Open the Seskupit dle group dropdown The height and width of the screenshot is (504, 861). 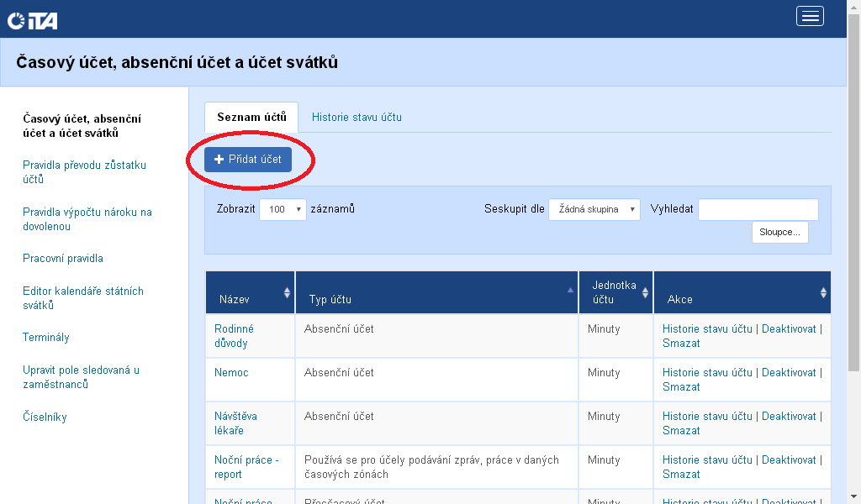(x=594, y=209)
